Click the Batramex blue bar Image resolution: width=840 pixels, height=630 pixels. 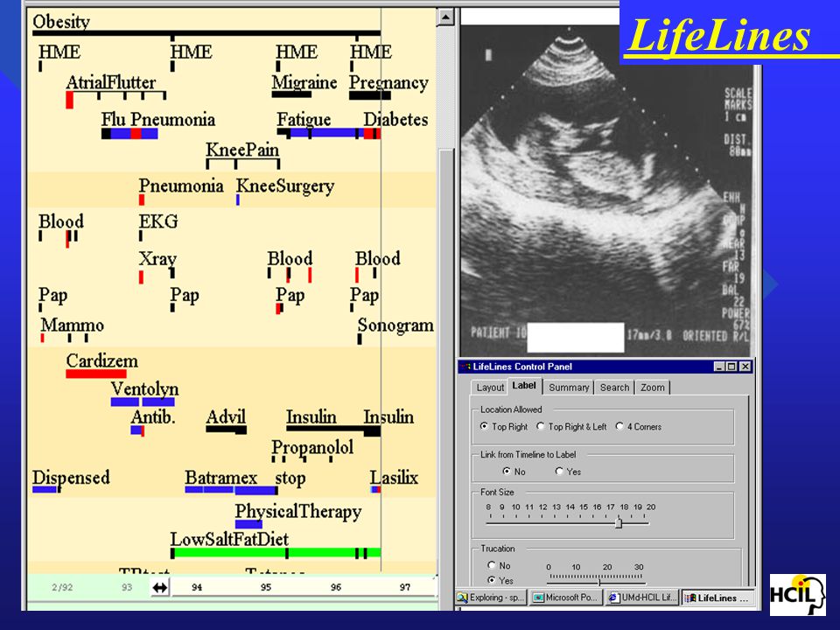pos(230,490)
